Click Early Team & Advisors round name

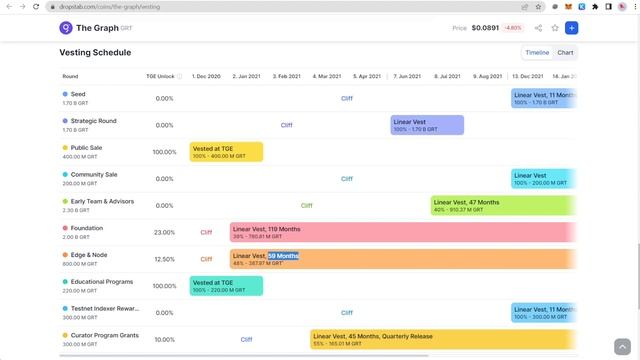pos(102,201)
